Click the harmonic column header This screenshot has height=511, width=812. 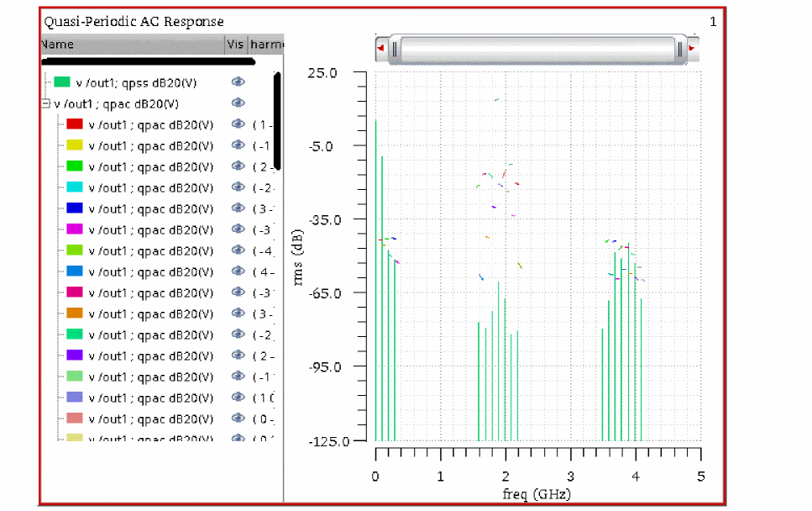tap(265, 44)
